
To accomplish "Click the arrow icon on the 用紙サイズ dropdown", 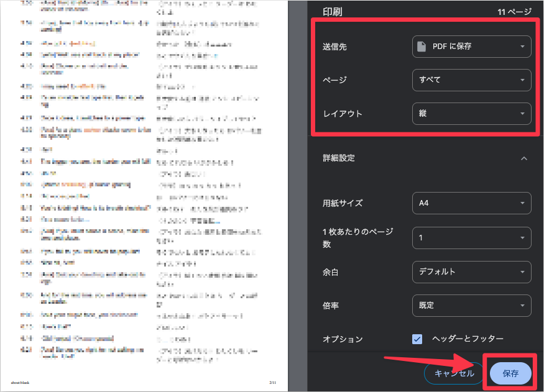I will pos(523,203).
